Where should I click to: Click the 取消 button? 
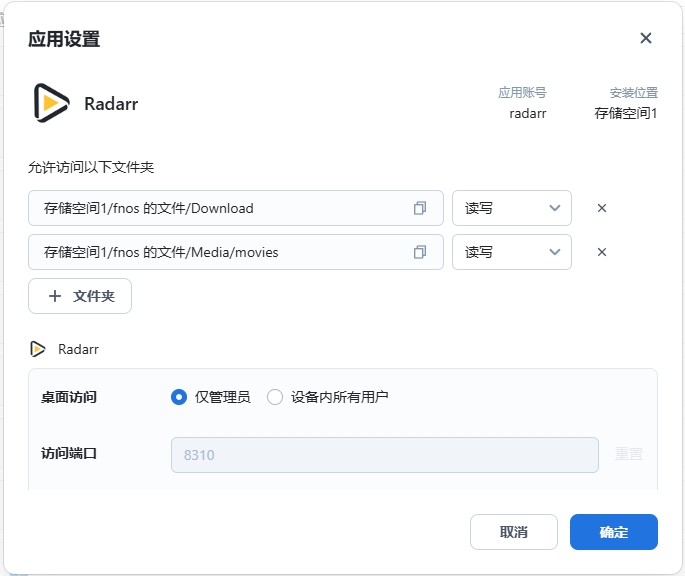514,532
